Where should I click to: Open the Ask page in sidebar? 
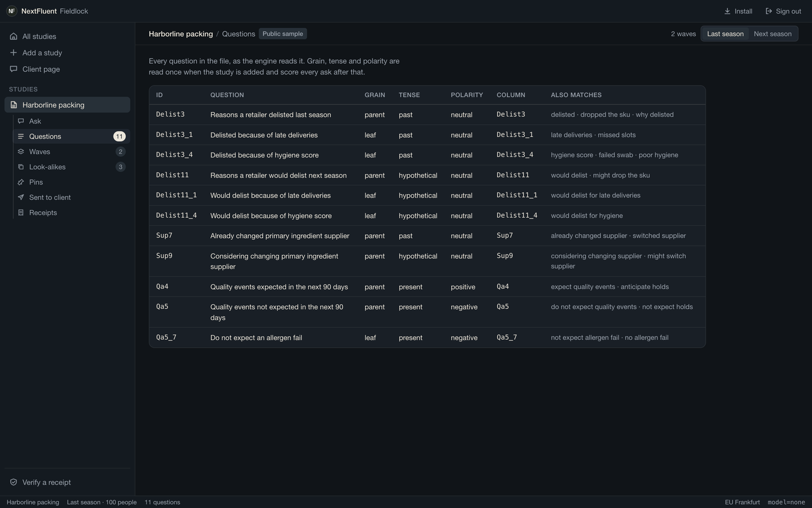72,121
